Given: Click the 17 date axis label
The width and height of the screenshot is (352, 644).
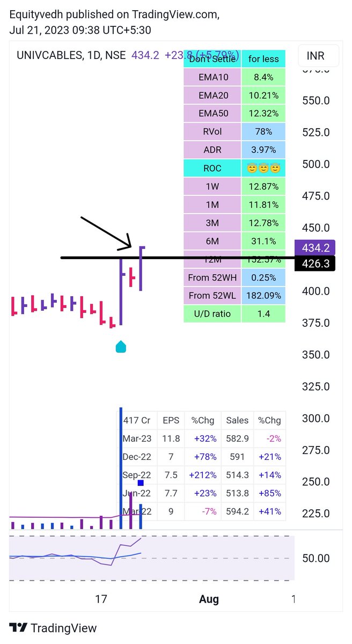Looking at the screenshot, I should coord(101,599).
